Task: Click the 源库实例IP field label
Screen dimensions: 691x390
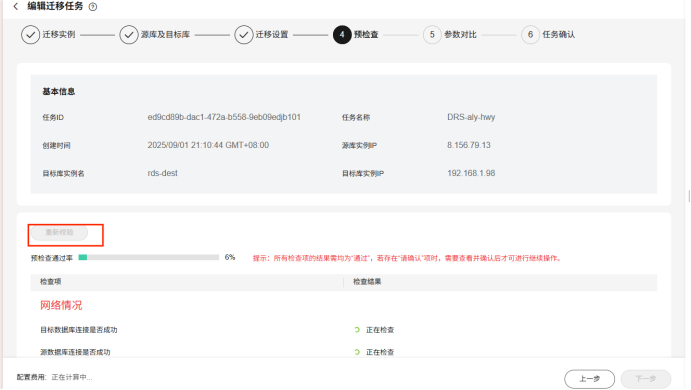Action: click(359, 145)
